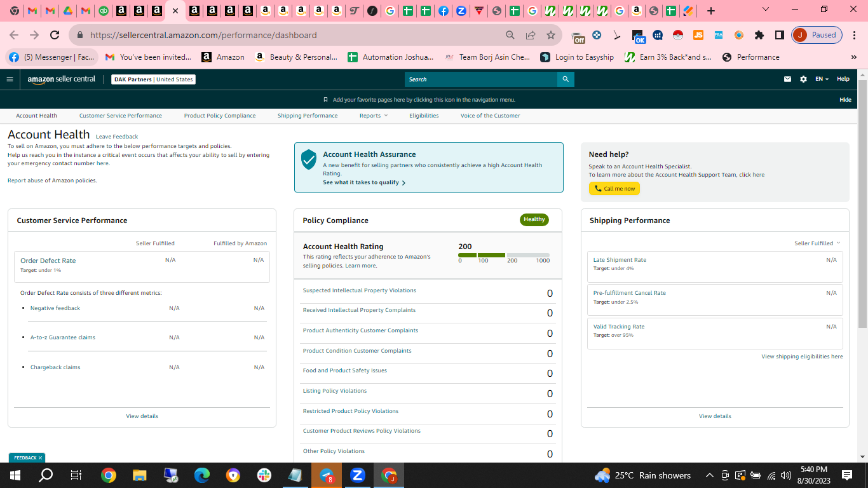
Task: Click the teal search magnifier button
Action: point(566,79)
